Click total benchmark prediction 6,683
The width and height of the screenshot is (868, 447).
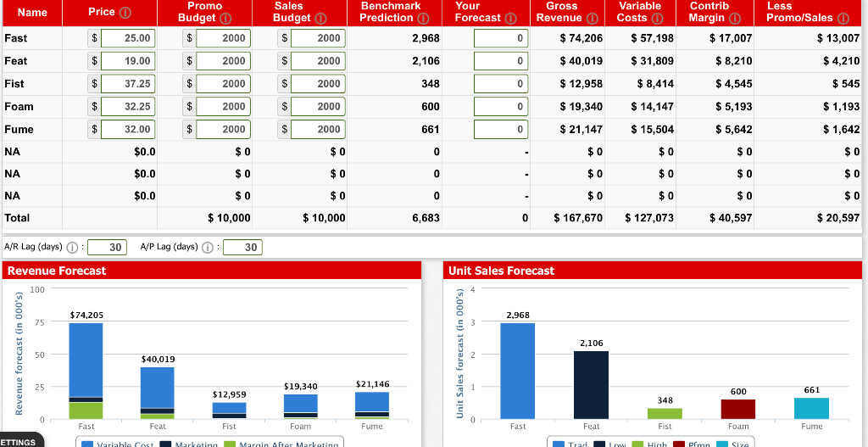coord(426,218)
